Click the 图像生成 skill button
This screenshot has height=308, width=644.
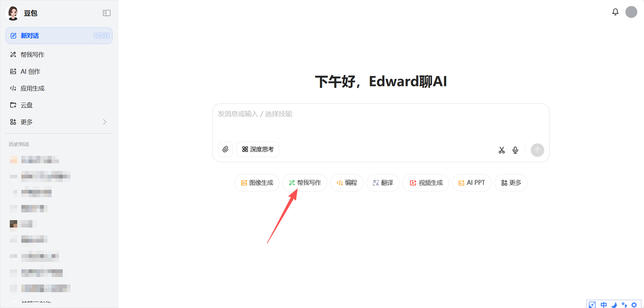pos(257,183)
